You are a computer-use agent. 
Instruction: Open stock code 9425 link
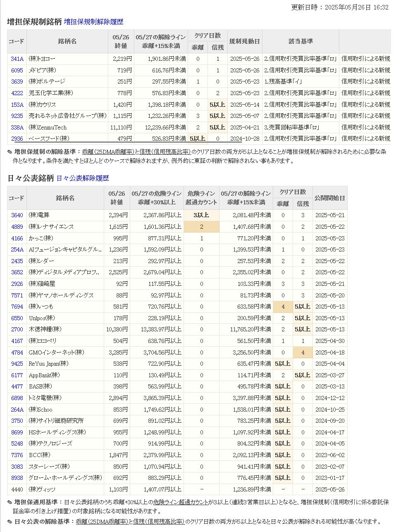tap(17, 364)
